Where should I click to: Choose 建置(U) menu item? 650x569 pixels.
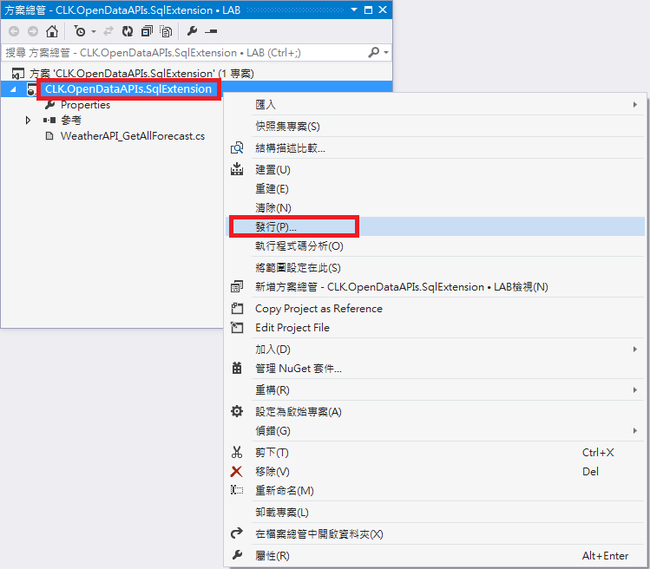435,170
